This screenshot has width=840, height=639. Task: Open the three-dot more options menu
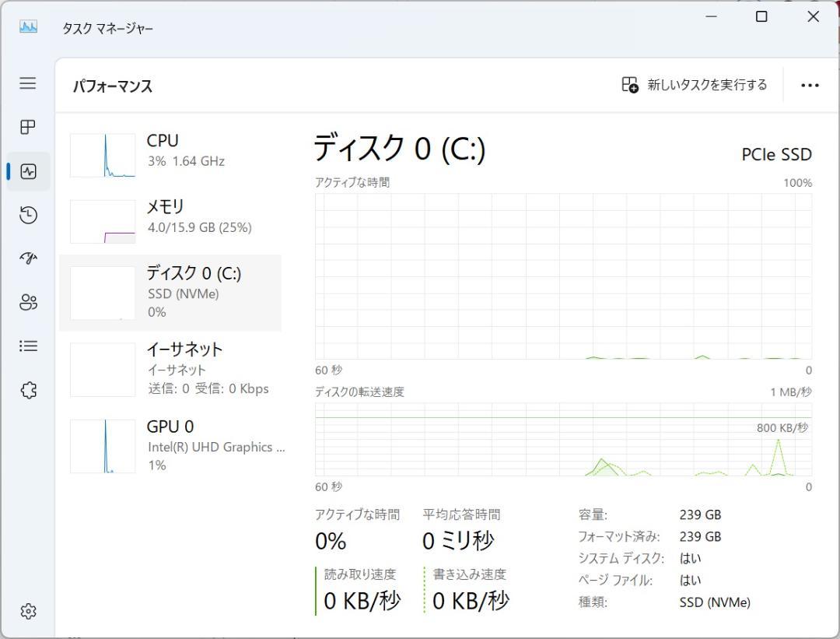pos(810,86)
